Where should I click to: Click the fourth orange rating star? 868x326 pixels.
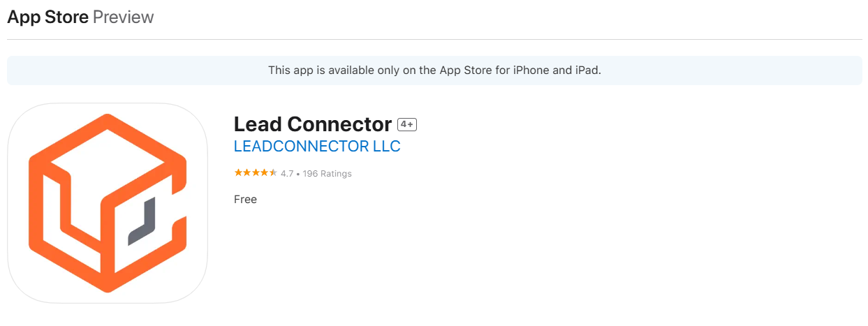point(264,173)
